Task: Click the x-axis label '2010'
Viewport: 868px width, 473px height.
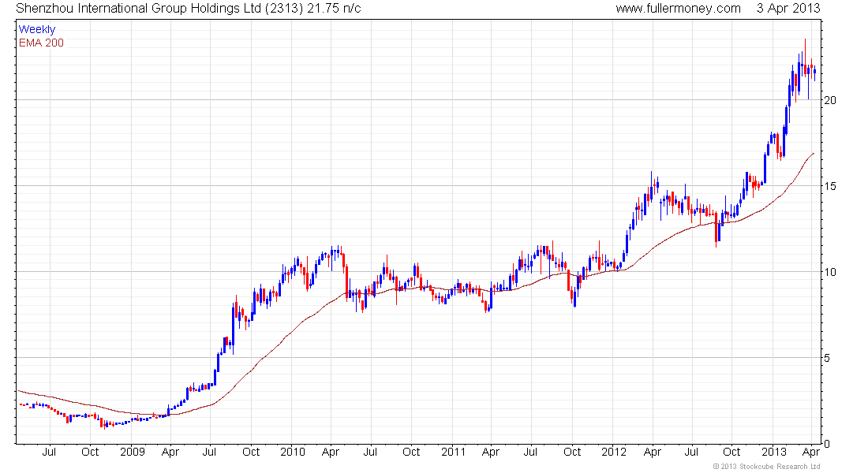Action: (x=292, y=452)
